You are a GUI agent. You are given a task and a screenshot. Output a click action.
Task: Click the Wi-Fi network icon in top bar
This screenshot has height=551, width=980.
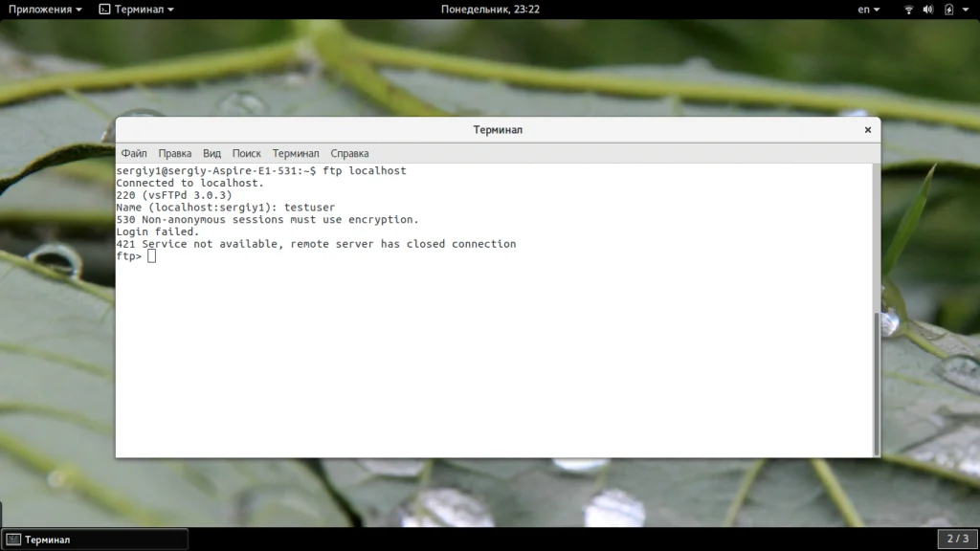point(909,10)
